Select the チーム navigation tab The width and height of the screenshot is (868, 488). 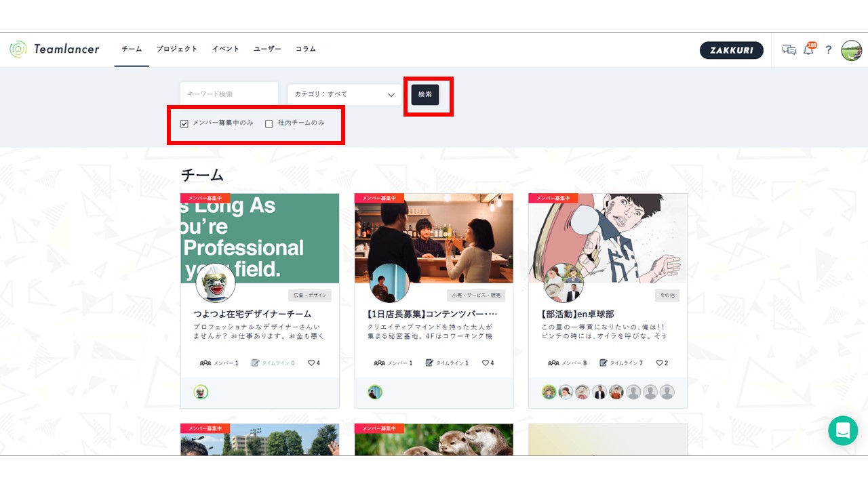(132, 49)
